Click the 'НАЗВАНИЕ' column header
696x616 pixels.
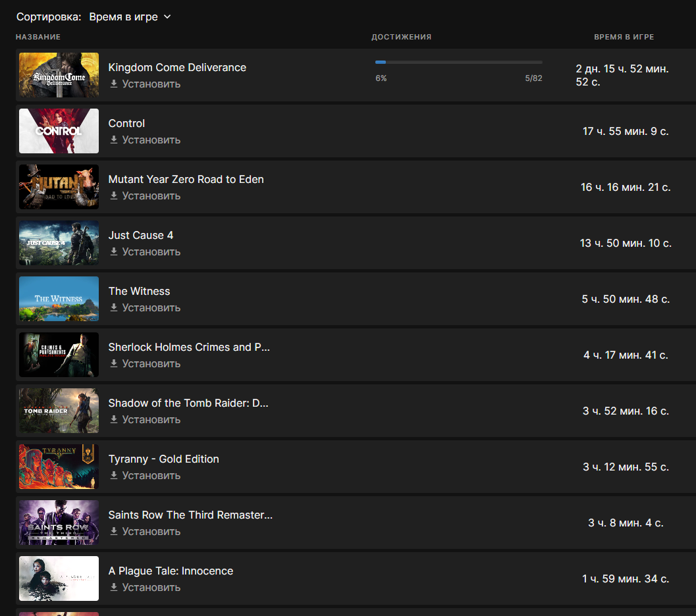[38, 37]
